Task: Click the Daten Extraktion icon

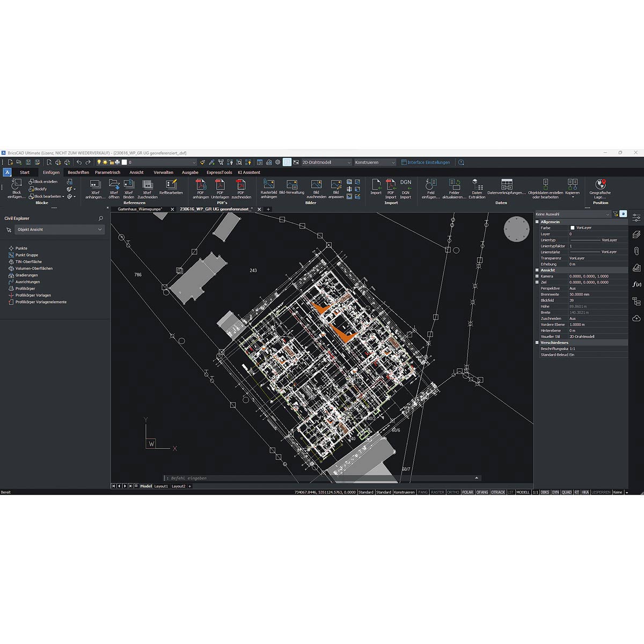Action: (x=477, y=185)
